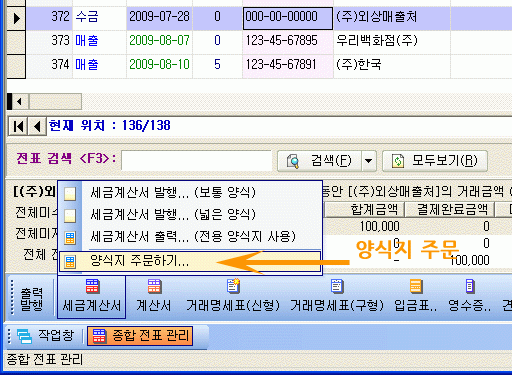This screenshot has height=375, width=512.
Task: Open 거래명세표(구형) print icon
Action: tap(337, 296)
